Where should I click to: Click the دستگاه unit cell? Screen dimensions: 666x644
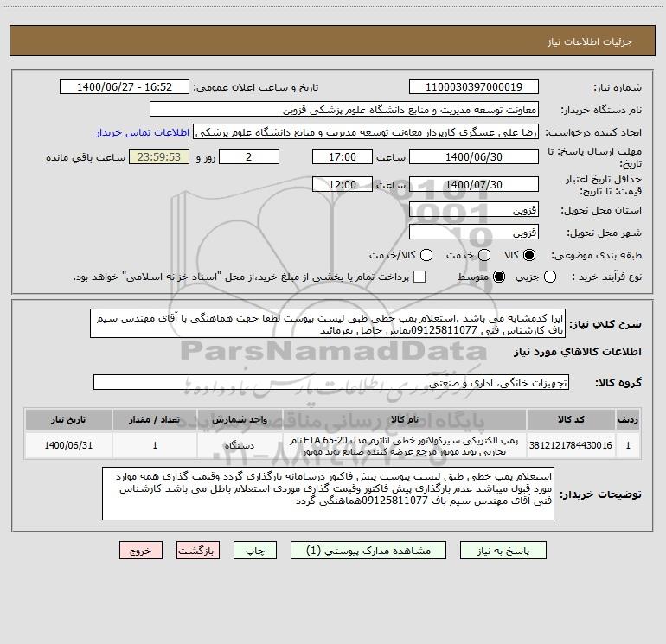pyautogui.click(x=240, y=445)
